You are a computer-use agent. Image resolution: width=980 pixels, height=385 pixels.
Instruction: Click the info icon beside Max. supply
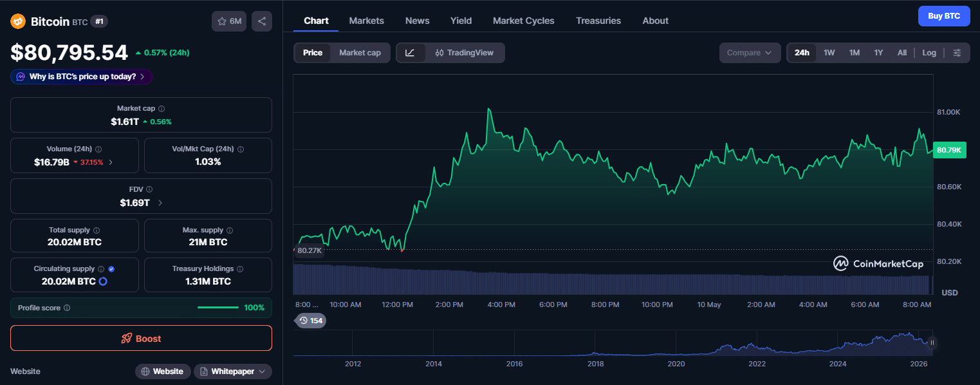[230, 230]
